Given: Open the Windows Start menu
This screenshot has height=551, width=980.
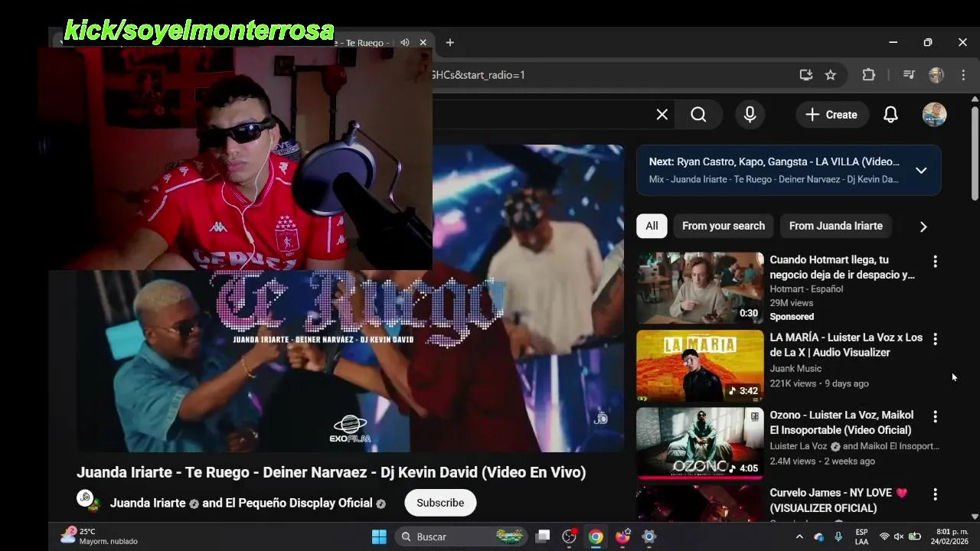Looking at the screenshot, I should click(379, 536).
